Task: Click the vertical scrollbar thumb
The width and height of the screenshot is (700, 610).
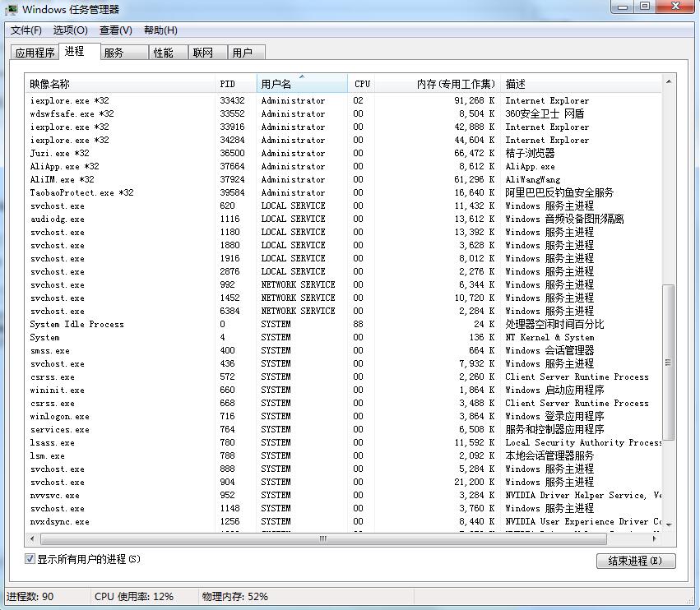Action: coord(668,362)
